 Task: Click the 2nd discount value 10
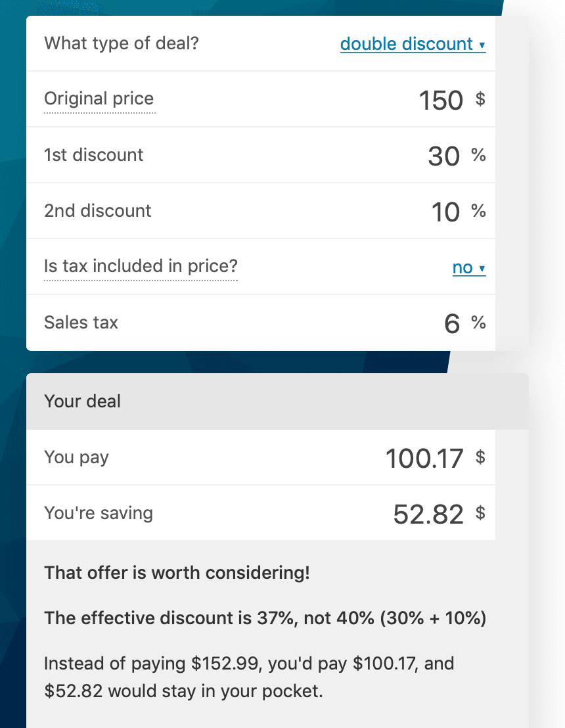(x=445, y=212)
